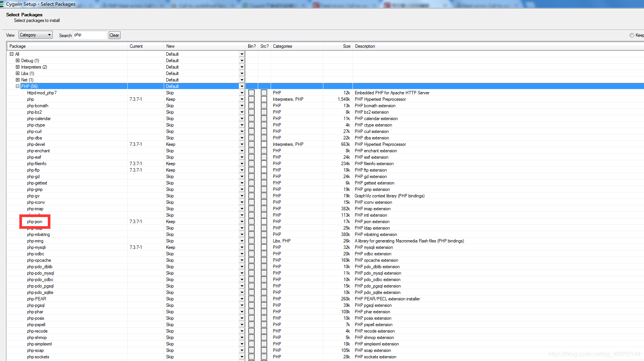644x361 pixels.
Task: Open the Default dropdown on the PHP category row
Action: [x=242, y=86]
